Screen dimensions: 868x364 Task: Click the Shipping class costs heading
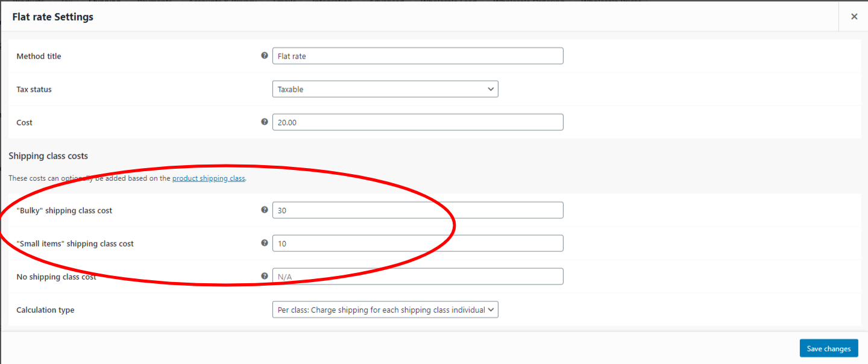(48, 156)
